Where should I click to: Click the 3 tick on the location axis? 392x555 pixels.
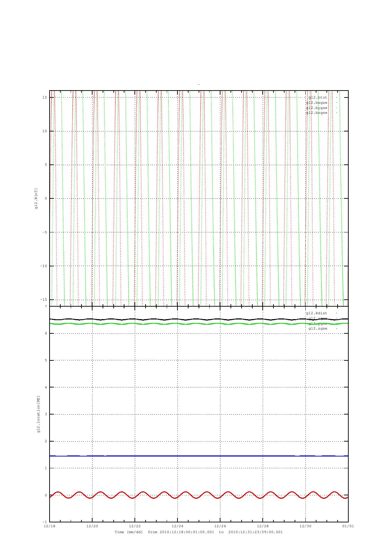click(46, 414)
